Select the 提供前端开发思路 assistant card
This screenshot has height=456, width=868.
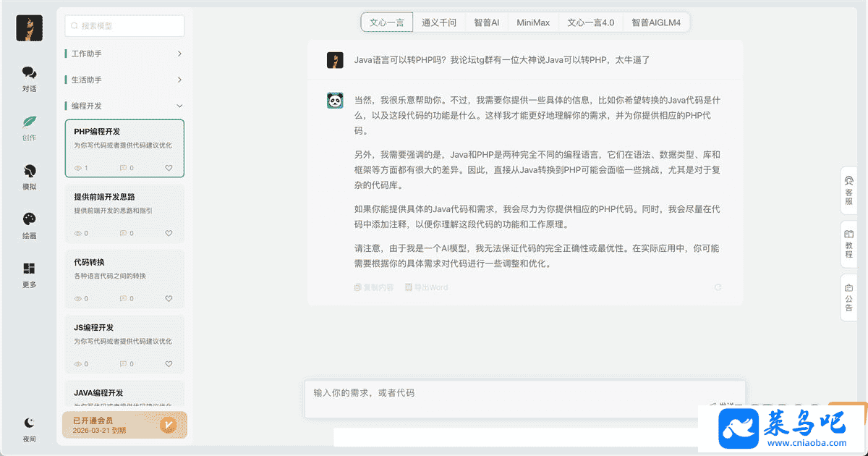tap(124, 214)
